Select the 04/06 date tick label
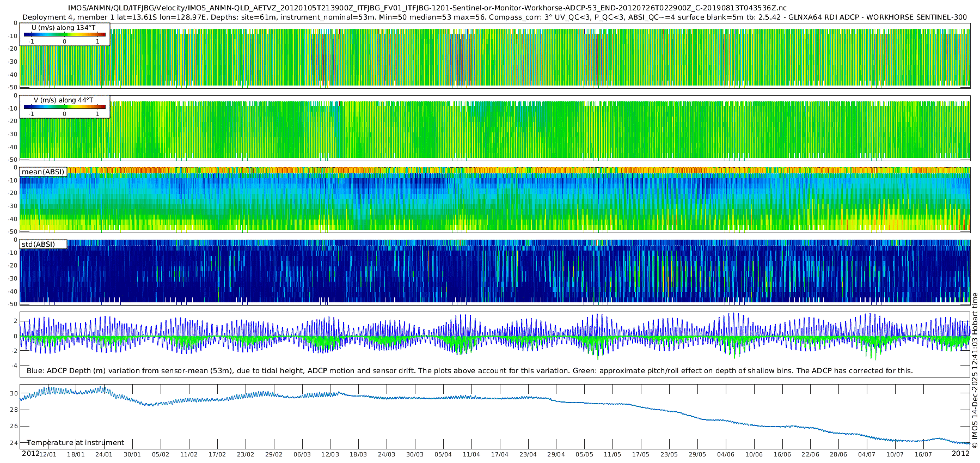This screenshot has width=980, height=463. coord(725,454)
